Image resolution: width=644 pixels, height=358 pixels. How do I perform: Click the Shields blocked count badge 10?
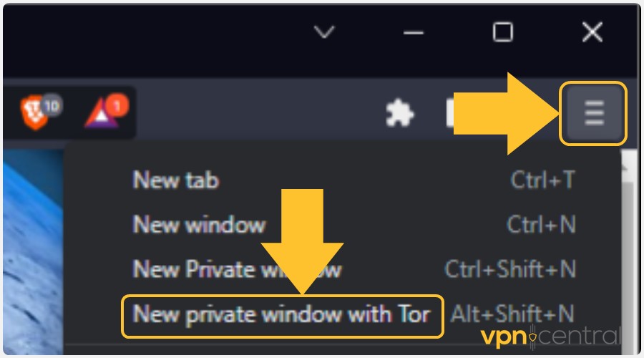52,106
